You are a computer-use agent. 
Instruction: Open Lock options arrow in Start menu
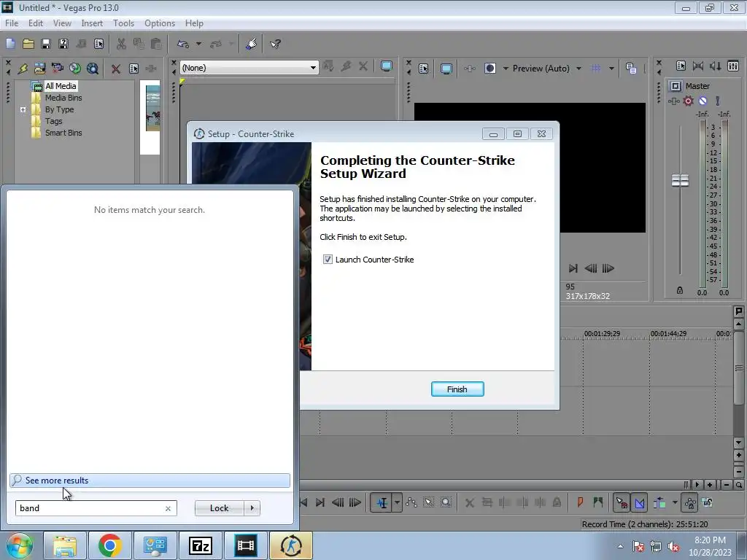(x=252, y=508)
